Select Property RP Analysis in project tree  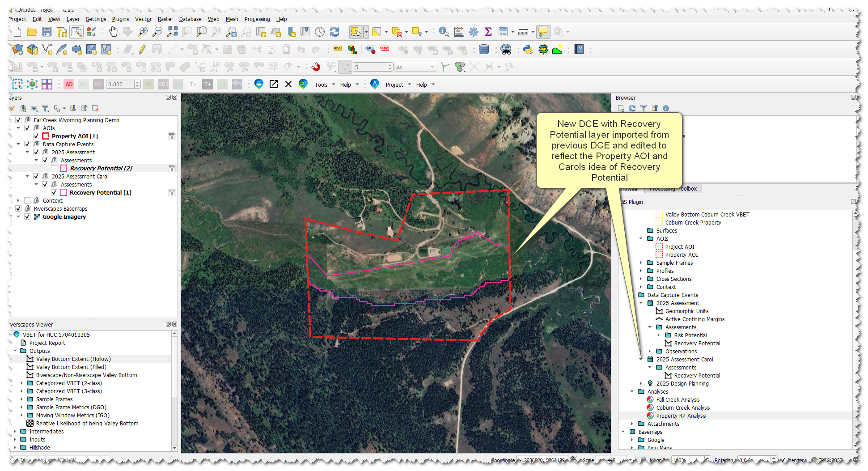tap(681, 416)
